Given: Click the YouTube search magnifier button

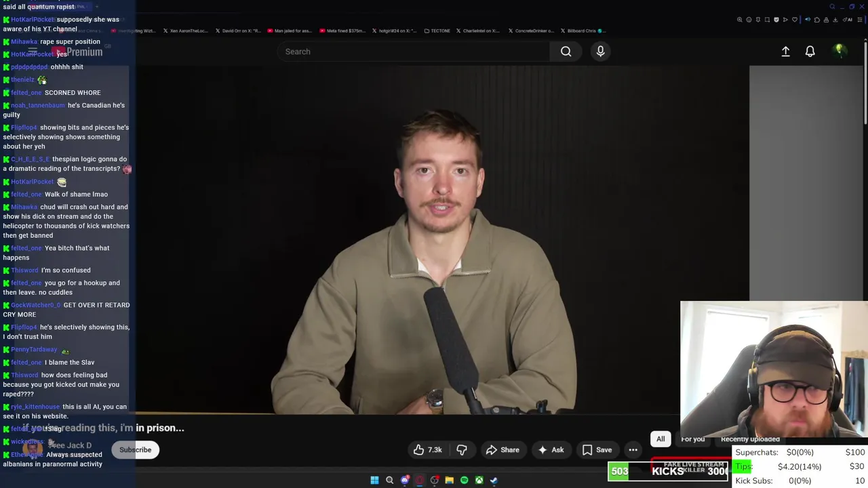Looking at the screenshot, I should pos(566,52).
